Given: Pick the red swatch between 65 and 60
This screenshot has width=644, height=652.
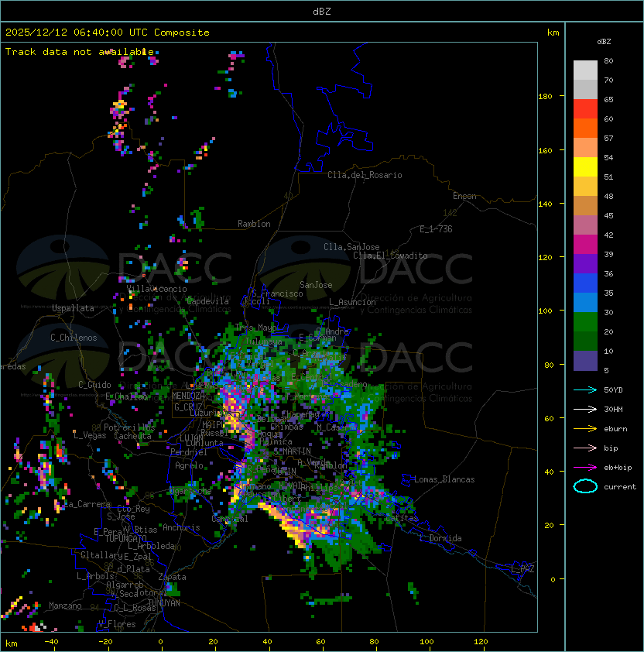Looking at the screenshot, I should click(585, 109).
